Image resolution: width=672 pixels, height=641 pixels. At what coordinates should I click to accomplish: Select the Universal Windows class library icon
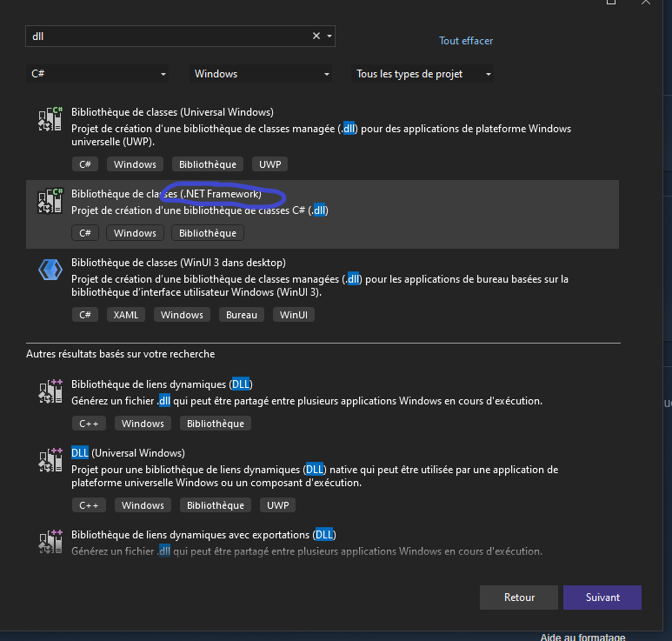coord(50,119)
